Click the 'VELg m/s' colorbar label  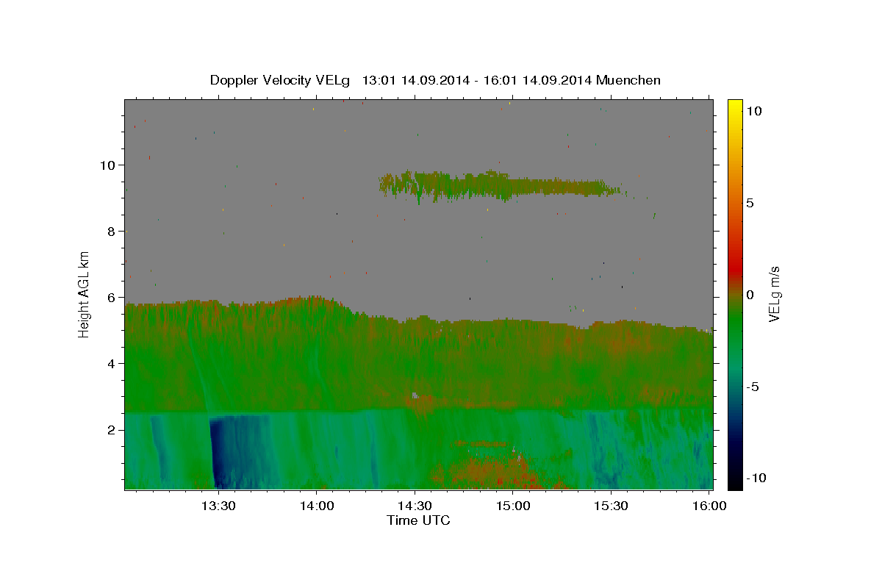774,294
